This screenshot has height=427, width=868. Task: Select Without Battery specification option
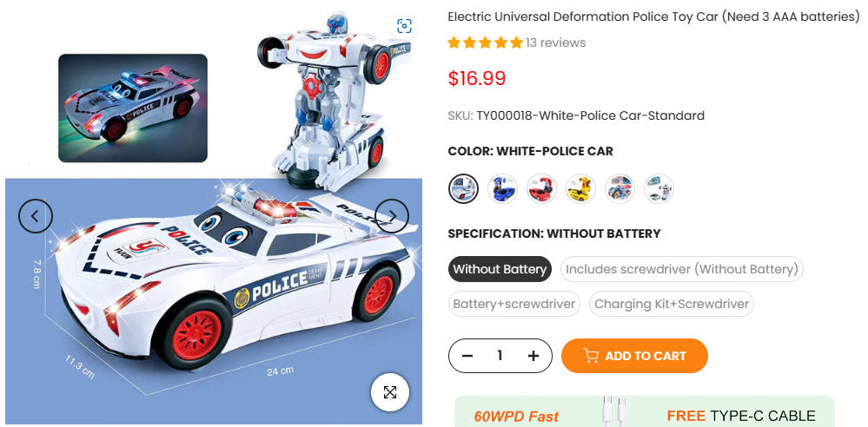tap(500, 269)
